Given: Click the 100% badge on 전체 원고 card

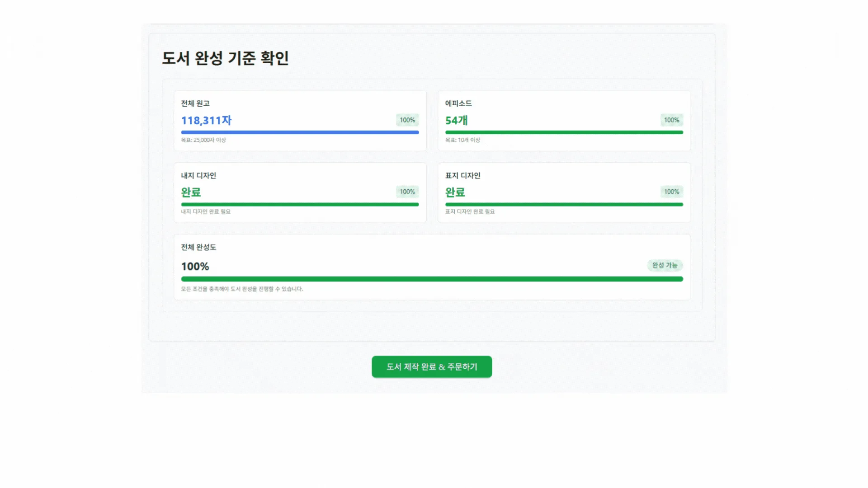Looking at the screenshot, I should [406, 120].
